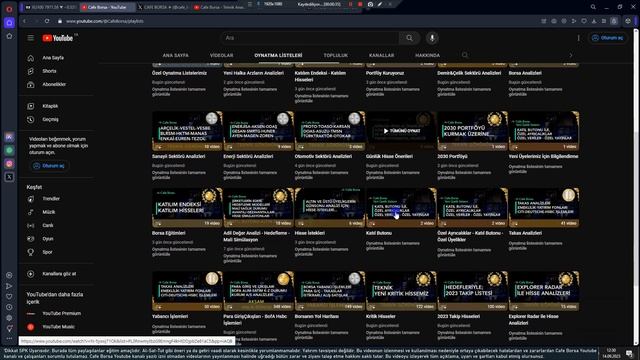Screen dimensions: 640x360
Task: Open 2023 Takip Hisseleri playlist thumbnail
Action: [473, 291]
